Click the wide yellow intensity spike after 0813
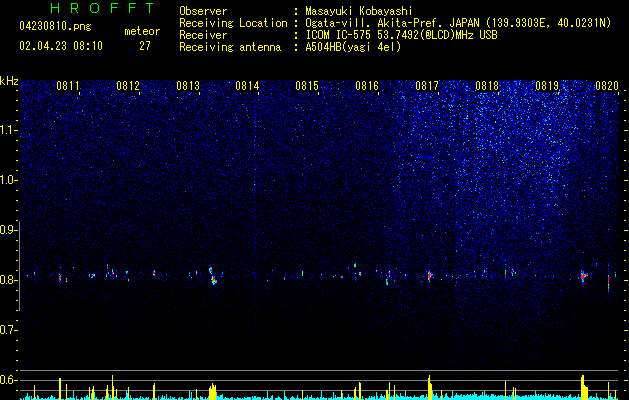Screen dimensions: 629x400 pyautogui.click(x=213, y=392)
